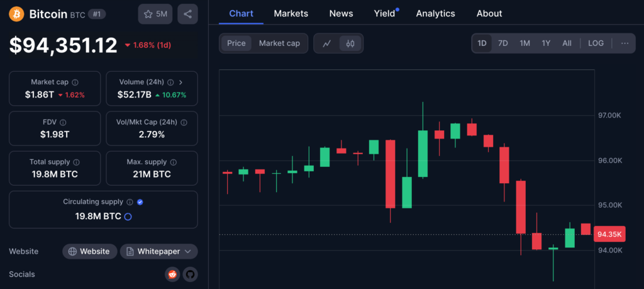Open the Reddit social link icon

[172, 274]
